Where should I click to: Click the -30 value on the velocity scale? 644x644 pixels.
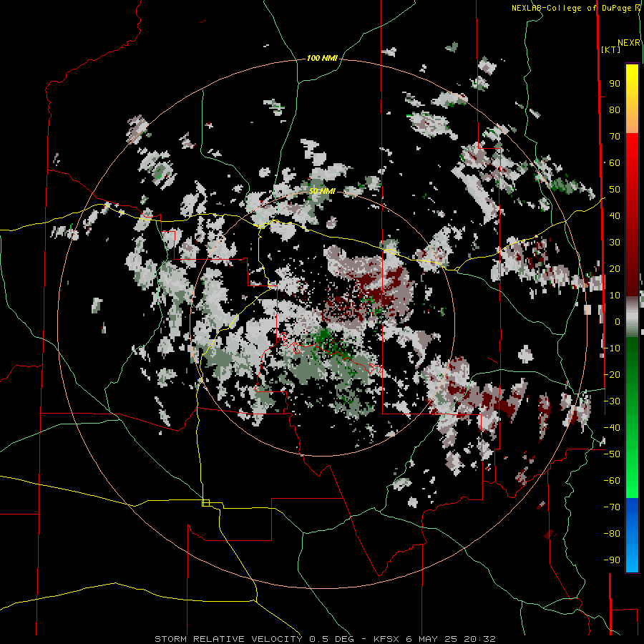612,401
